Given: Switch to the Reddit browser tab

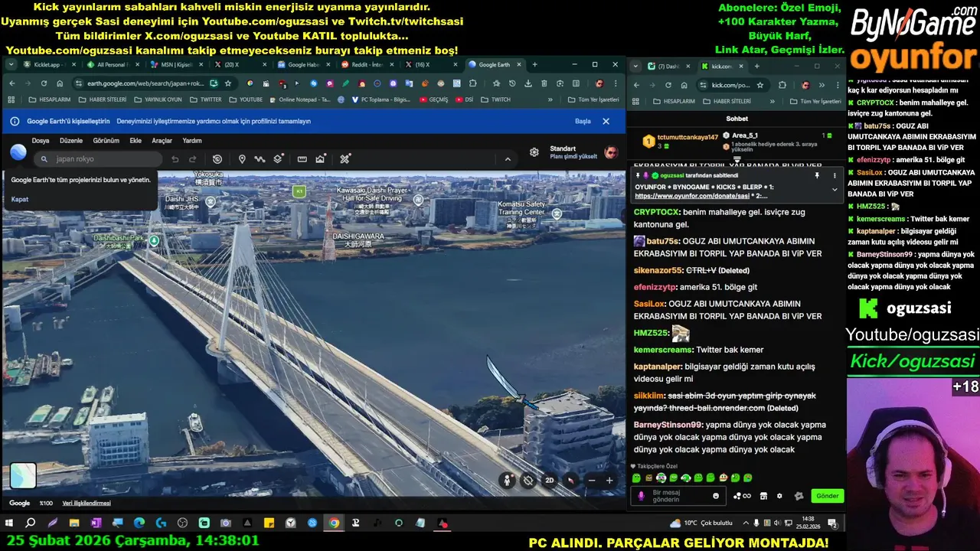Looking at the screenshot, I should pyautogui.click(x=366, y=65).
